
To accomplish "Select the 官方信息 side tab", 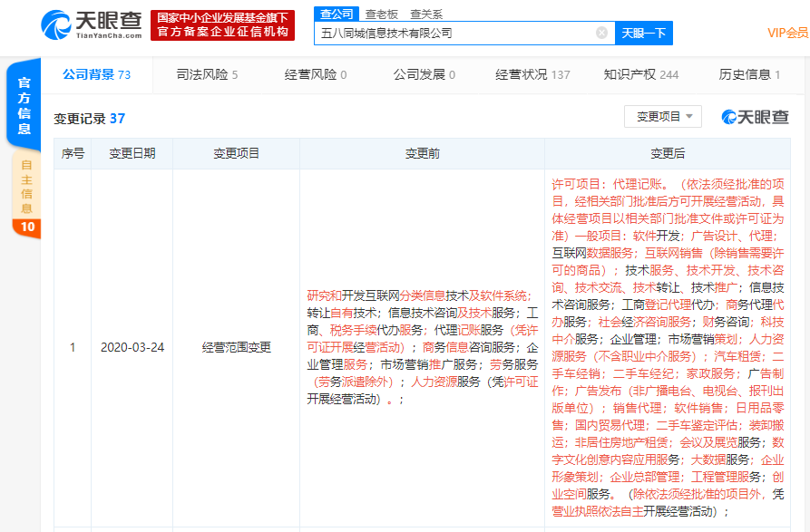I will [24, 105].
